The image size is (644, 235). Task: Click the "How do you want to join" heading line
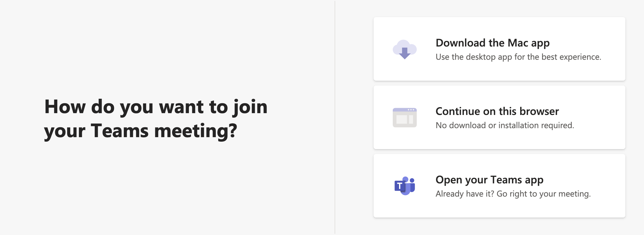coord(156,107)
